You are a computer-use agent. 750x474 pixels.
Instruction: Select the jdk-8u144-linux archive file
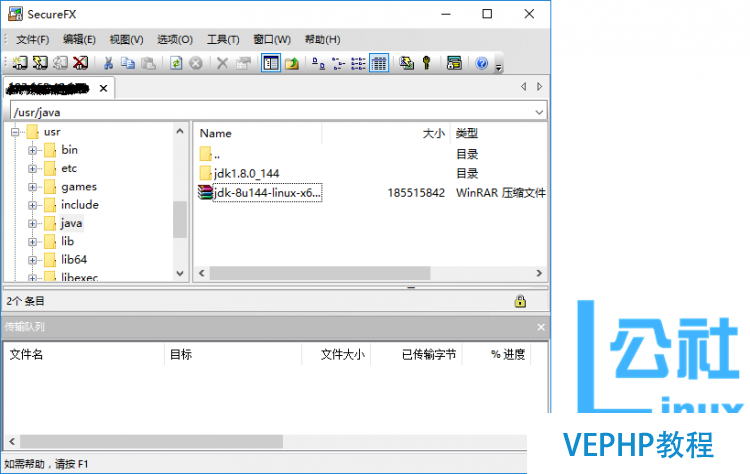tap(267, 193)
